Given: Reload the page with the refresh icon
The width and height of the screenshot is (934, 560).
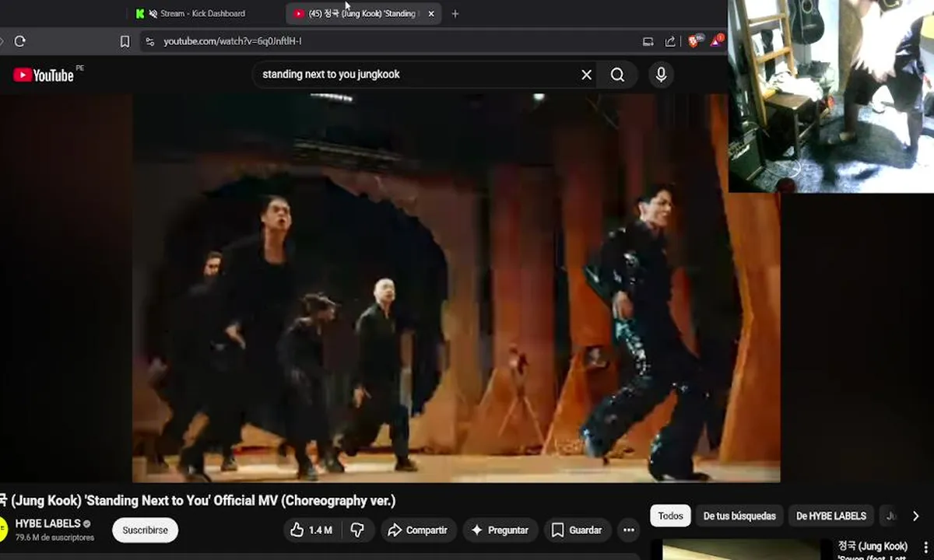Looking at the screenshot, I should coord(20,41).
